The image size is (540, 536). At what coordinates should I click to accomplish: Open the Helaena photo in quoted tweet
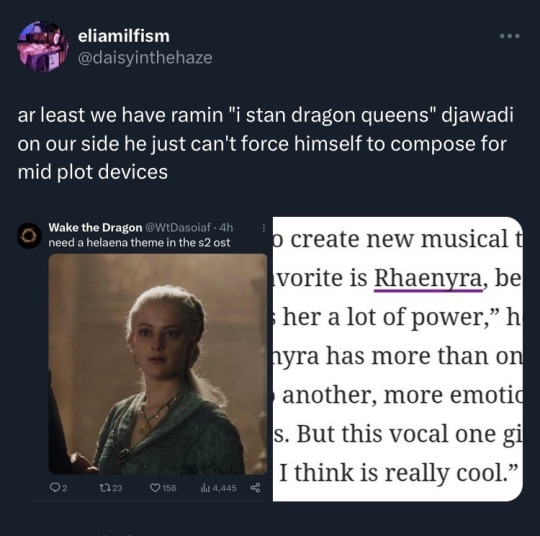[x=158, y=364]
